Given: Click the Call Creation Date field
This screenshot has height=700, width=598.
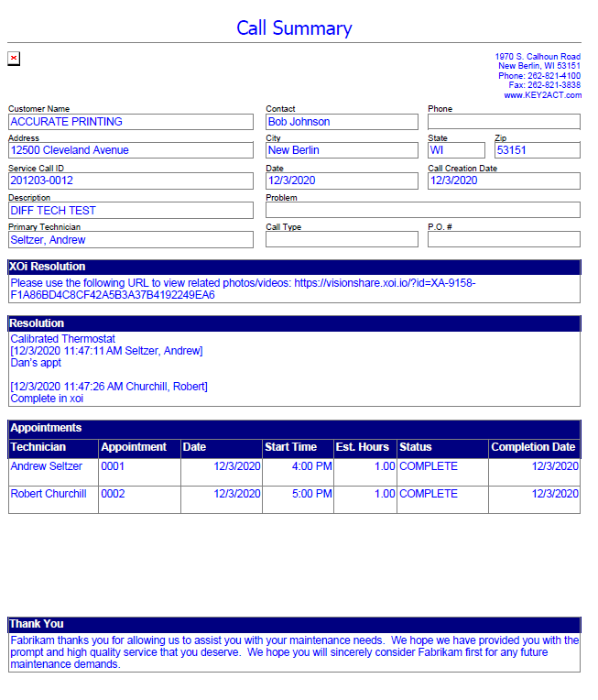Looking at the screenshot, I should [x=504, y=180].
